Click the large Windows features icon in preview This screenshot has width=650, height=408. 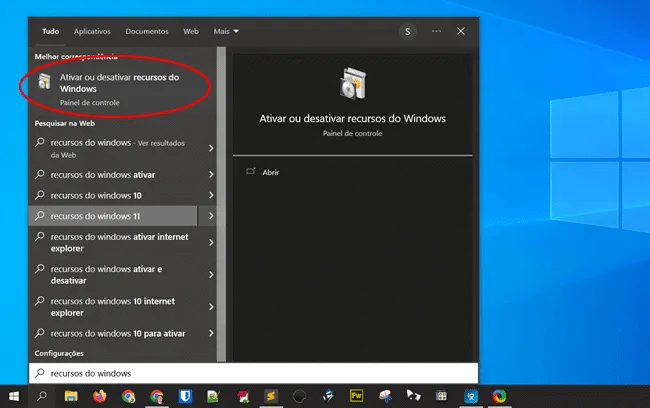[353, 83]
